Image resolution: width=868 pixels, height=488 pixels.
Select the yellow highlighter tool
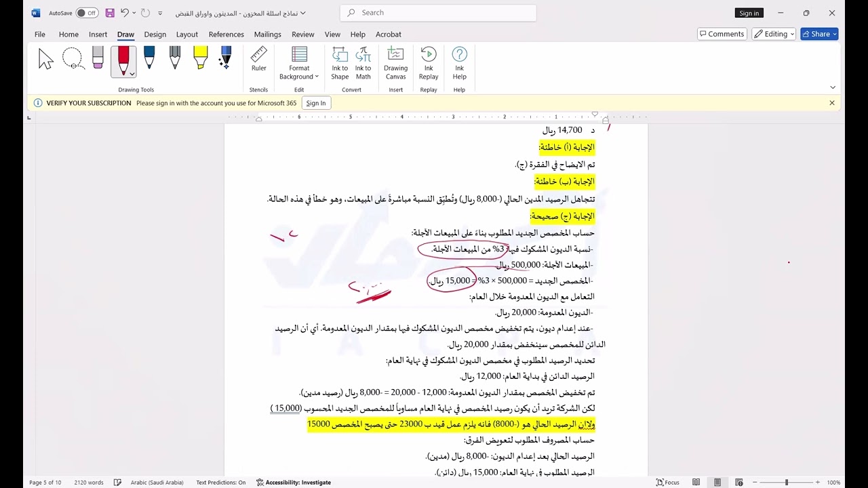coord(200,58)
